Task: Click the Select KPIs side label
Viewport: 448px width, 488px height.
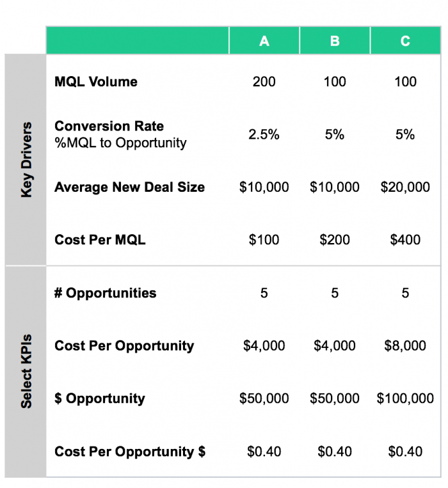Action: [x=26, y=371]
